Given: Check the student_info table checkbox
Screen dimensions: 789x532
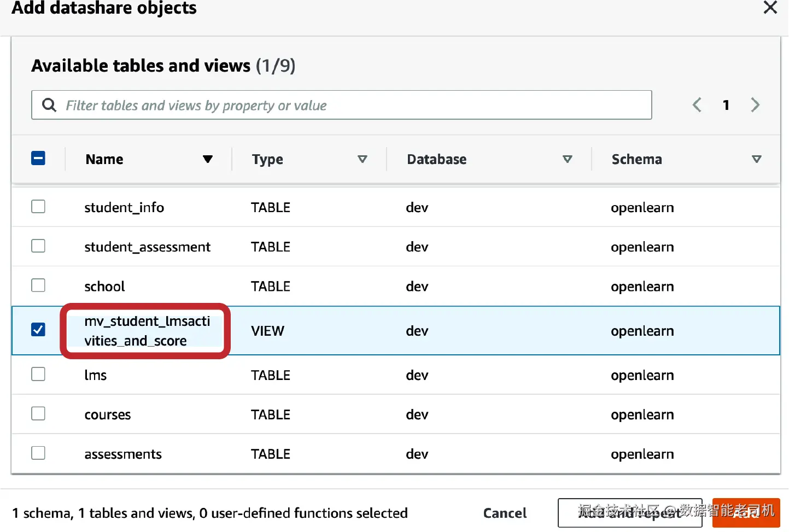Looking at the screenshot, I should tap(38, 207).
